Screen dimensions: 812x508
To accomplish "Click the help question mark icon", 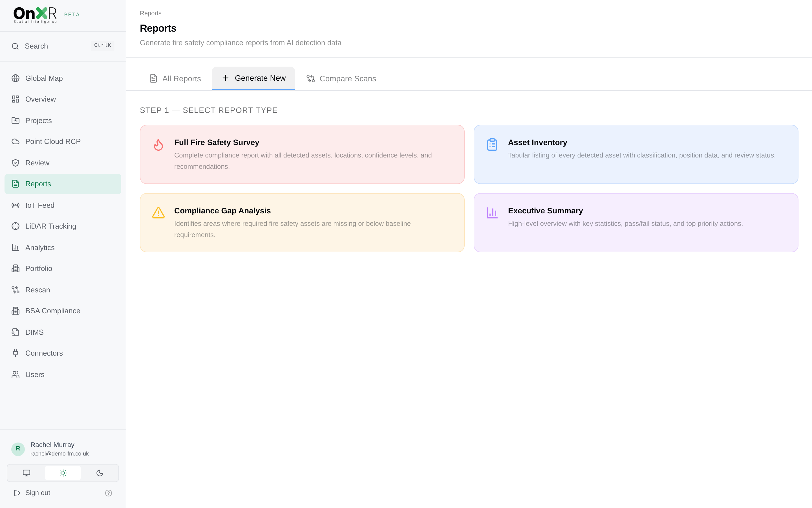I will [x=108, y=493].
